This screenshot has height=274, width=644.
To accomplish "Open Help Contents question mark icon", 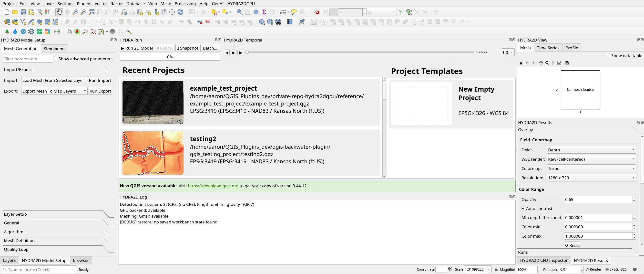I will pyautogui.click(x=290, y=22).
